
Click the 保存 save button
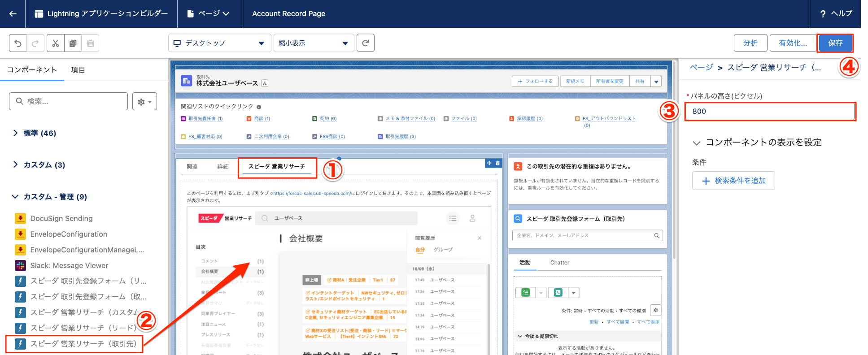[x=835, y=43]
